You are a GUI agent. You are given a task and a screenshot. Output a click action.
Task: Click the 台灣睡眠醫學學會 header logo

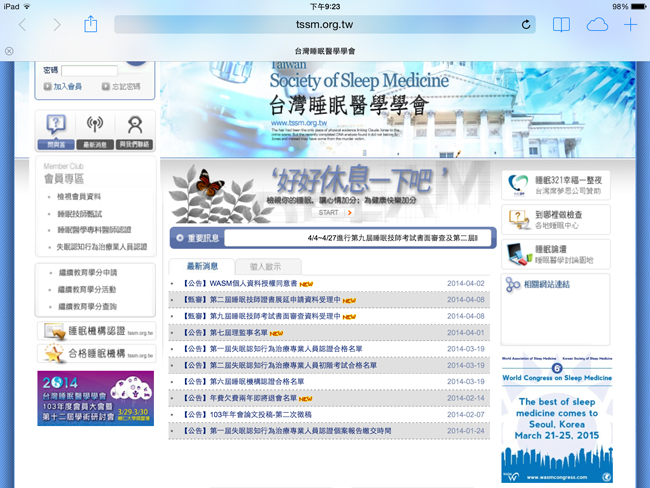click(x=349, y=105)
